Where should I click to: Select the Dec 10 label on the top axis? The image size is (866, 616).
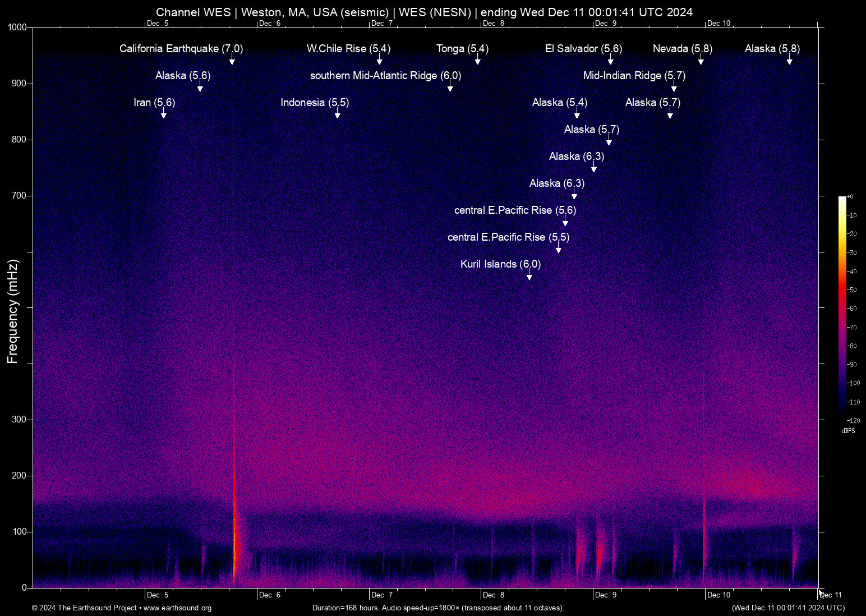click(719, 24)
